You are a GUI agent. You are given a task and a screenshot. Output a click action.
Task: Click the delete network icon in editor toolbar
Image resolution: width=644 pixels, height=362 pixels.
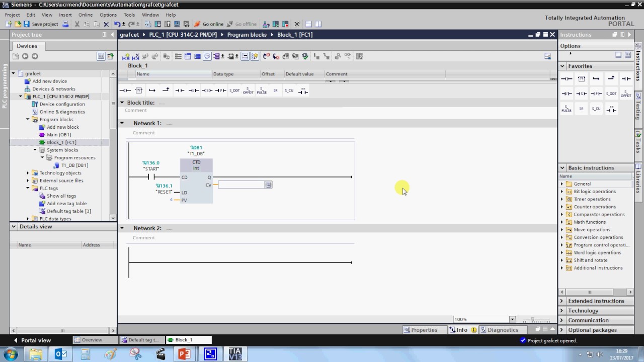click(x=136, y=56)
